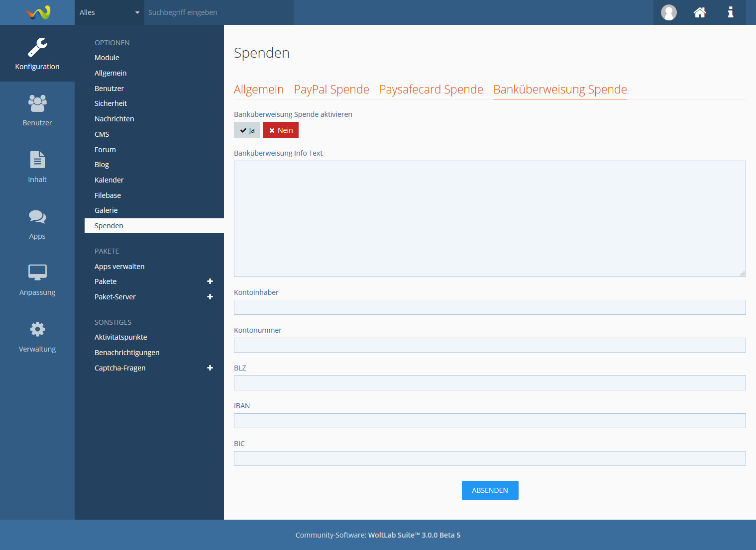This screenshot has width=756, height=550.
Task: Disable bank transfer donation with Nein
Action: (281, 130)
